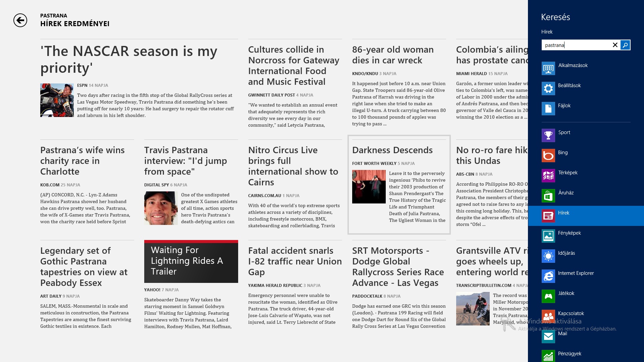Screen dimensions: 644x362
Task: Select the Alkalmazások search scope icon
Action: tap(548, 68)
